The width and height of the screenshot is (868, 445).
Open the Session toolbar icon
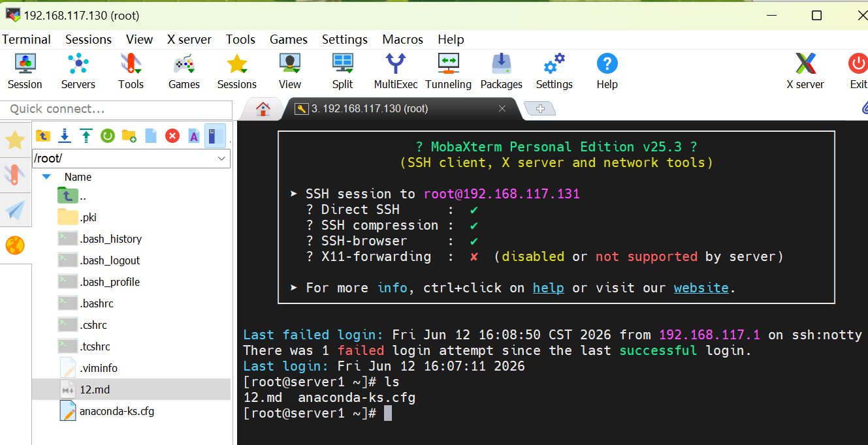[x=25, y=71]
